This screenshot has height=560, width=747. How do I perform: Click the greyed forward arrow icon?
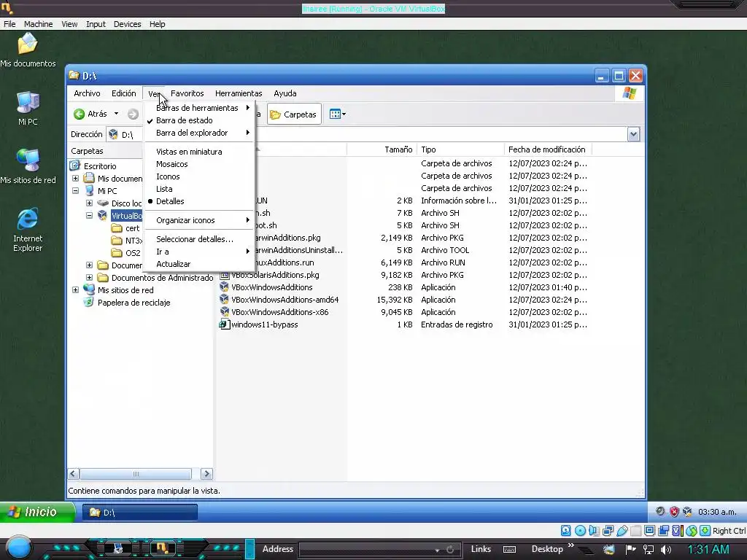pyautogui.click(x=133, y=114)
